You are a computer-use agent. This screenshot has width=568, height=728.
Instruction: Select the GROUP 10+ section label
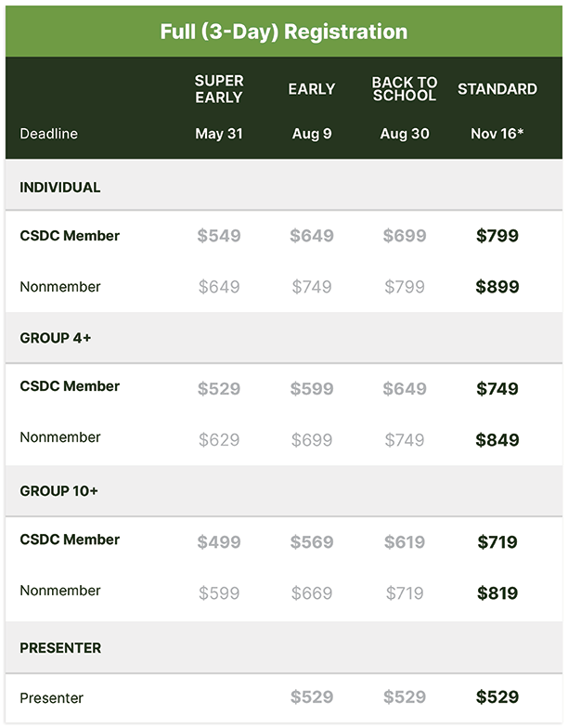point(59,490)
